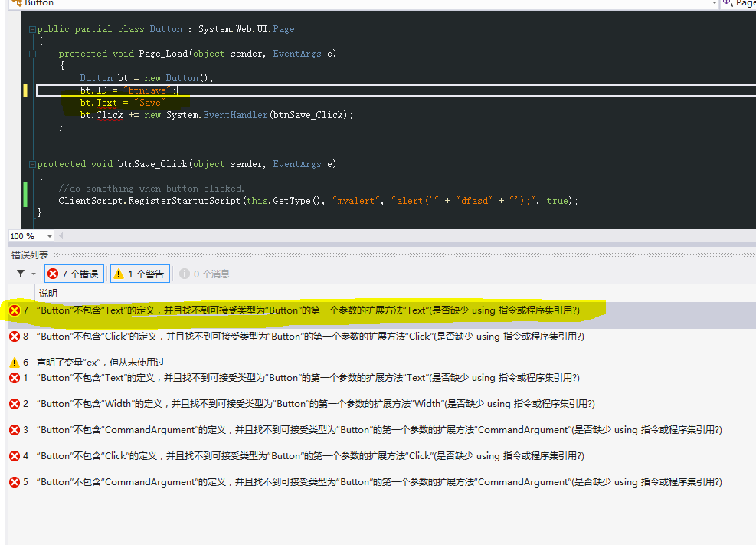The height and width of the screenshot is (545, 756).
Task: Click the red error icon of row 3
Action: tap(15, 430)
